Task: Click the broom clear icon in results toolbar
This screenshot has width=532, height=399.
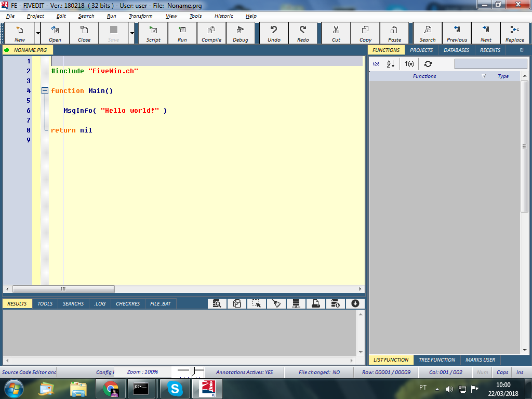Action: click(x=276, y=303)
